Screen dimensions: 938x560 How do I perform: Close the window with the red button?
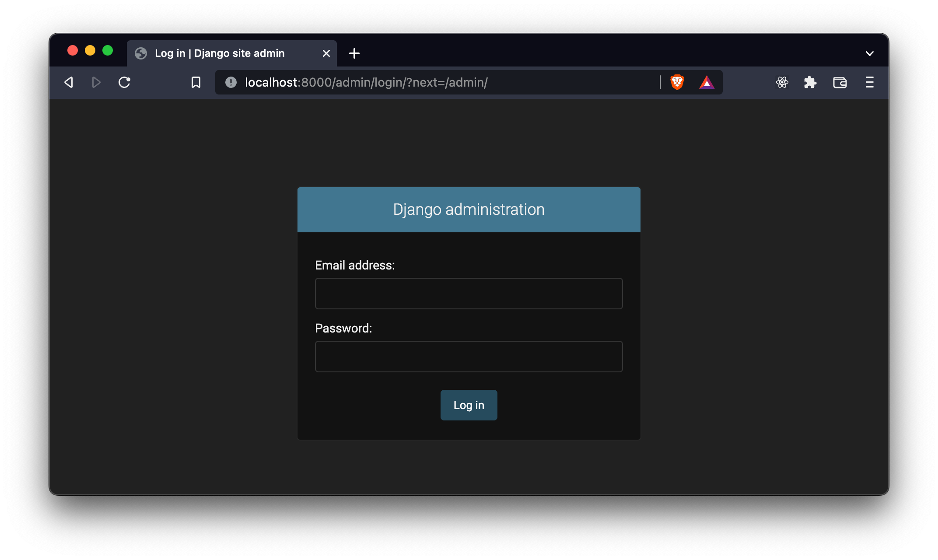[73, 51]
